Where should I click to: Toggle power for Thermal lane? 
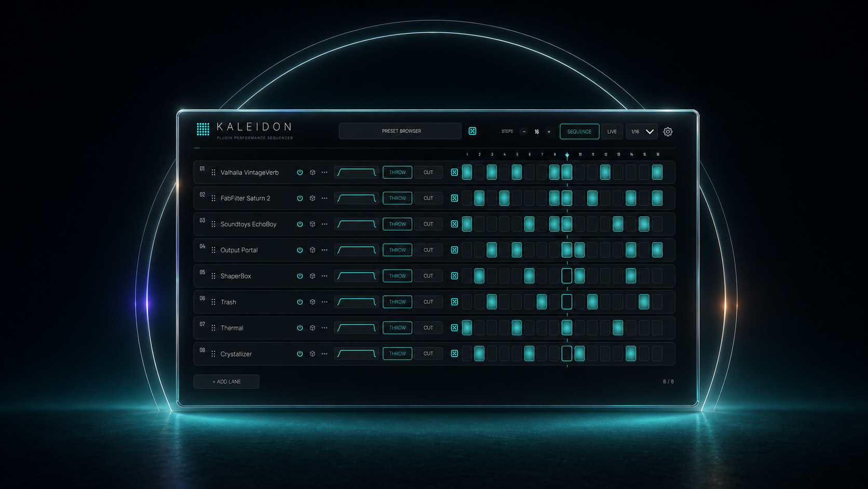point(300,328)
